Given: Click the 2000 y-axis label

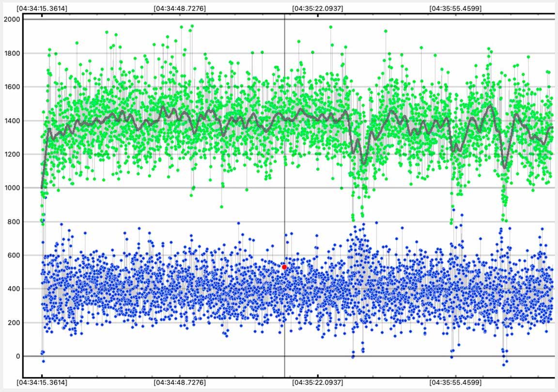Looking at the screenshot, I should (x=11, y=19).
